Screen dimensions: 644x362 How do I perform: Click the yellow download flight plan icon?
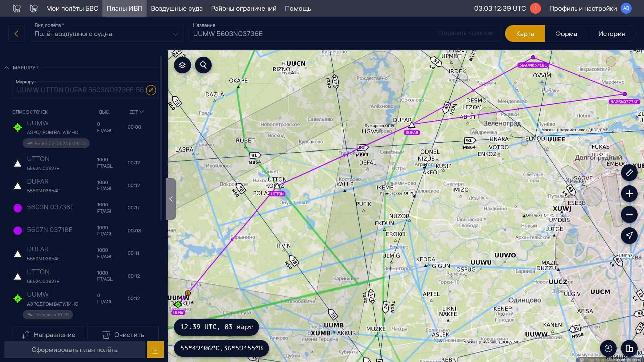(155, 350)
